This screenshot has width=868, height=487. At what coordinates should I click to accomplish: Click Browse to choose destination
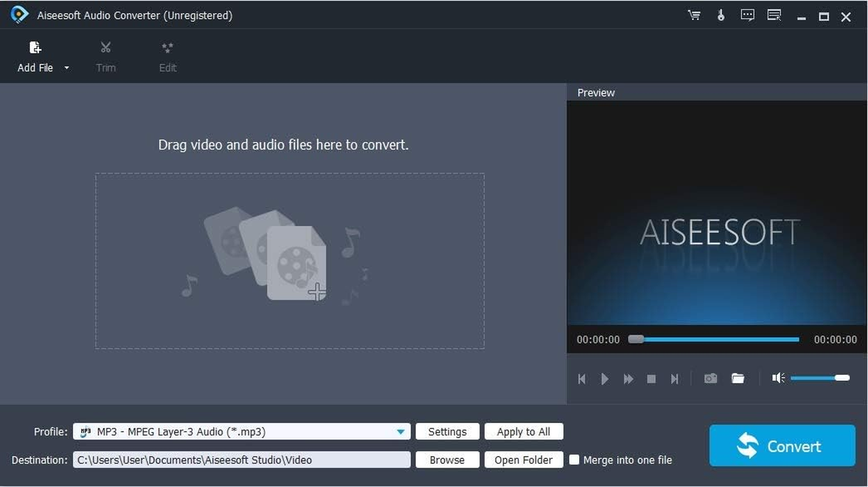point(447,460)
